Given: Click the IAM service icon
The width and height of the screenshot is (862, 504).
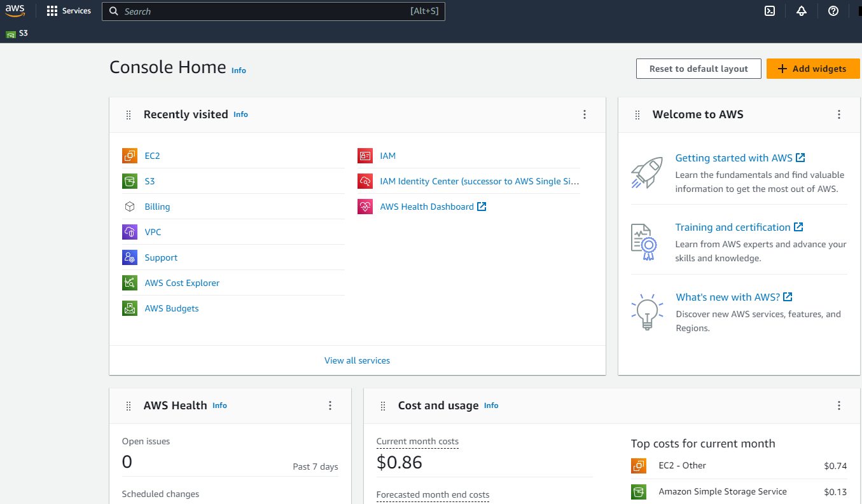Looking at the screenshot, I should coord(365,156).
